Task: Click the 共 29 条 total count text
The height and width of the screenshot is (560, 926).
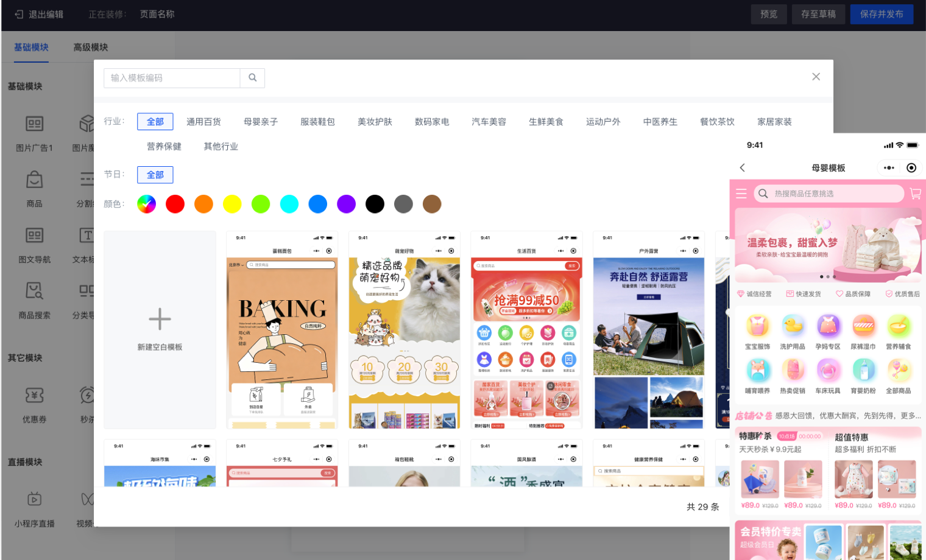Action: pos(702,507)
